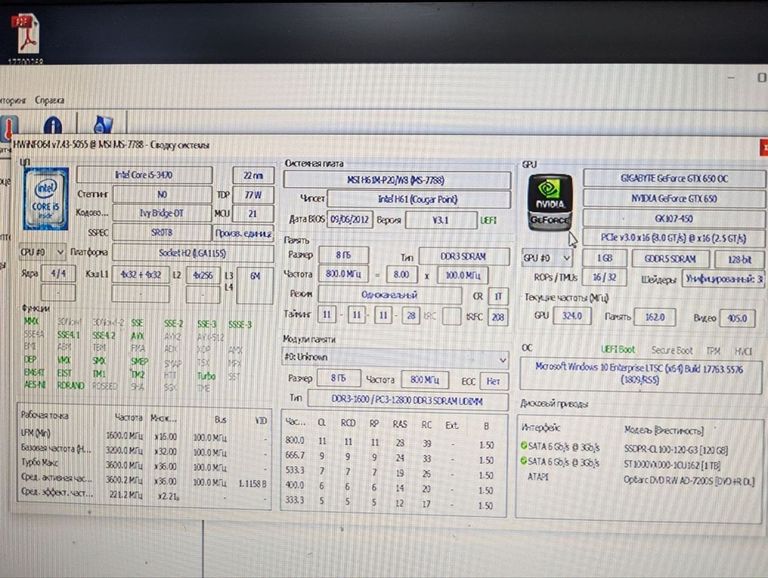Click the thermometer sensors toolbar icon
The height and width of the screenshot is (578, 768).
[8, 129]
